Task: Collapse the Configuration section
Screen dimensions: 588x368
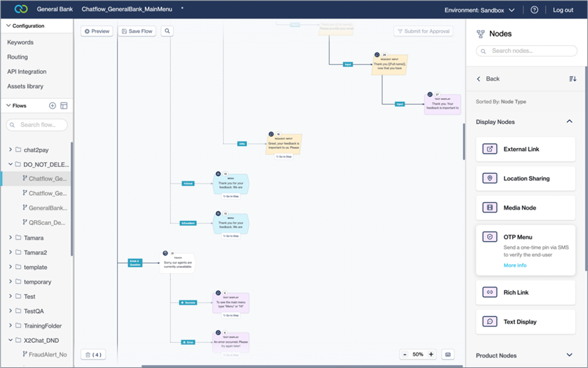Action: [x=8, y=26]
